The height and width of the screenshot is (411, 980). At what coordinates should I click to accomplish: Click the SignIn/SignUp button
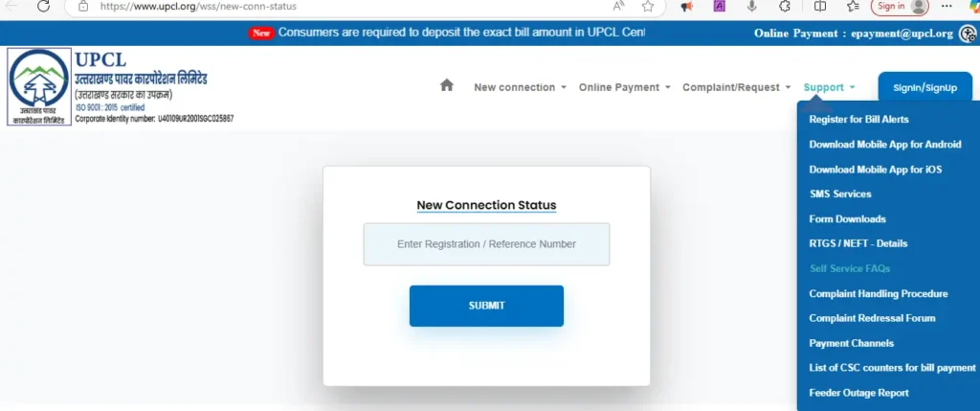pos(925,87)
